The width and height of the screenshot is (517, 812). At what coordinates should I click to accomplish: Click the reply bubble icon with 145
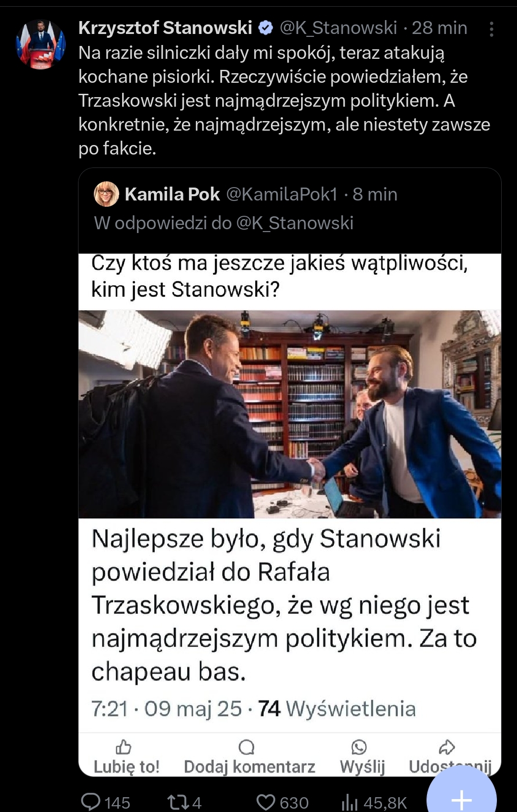click(x=90, y=801)
